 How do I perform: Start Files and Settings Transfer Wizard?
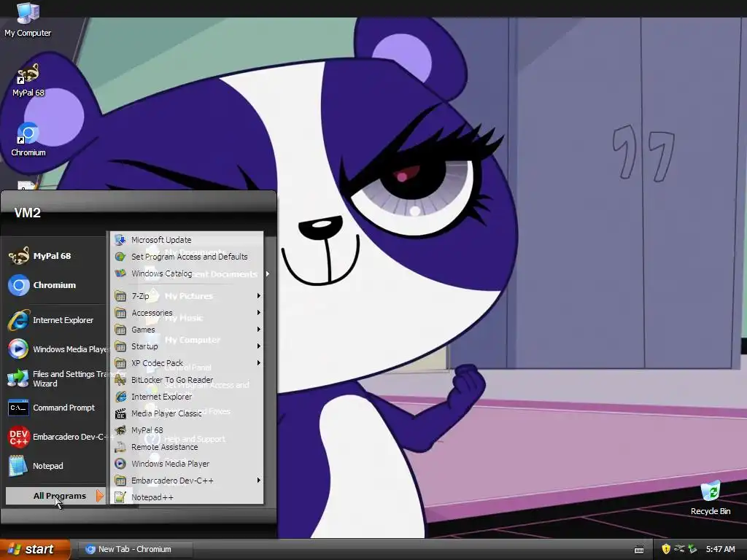tap(56, 378)
